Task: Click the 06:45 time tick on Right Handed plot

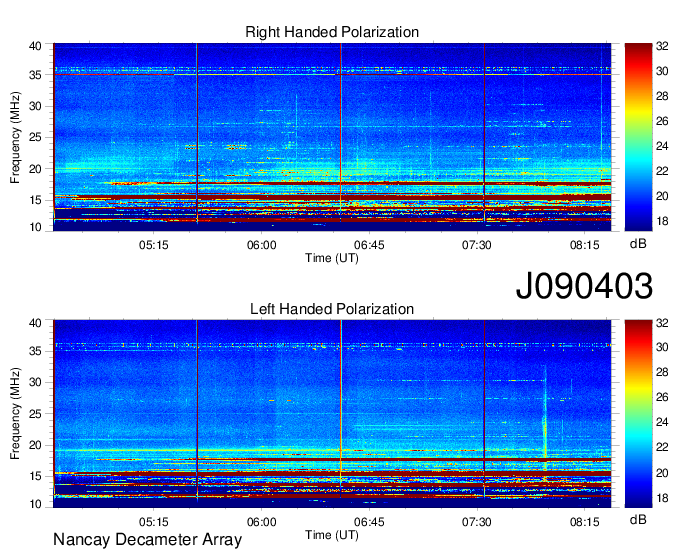Action: point(369,245)
